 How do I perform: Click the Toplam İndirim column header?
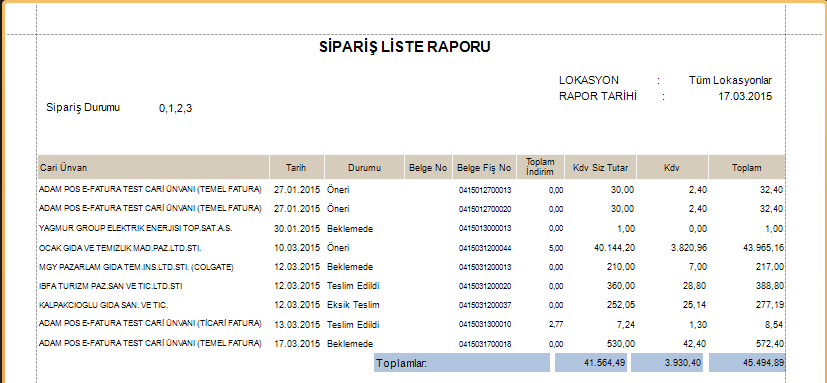coord(541,168)
